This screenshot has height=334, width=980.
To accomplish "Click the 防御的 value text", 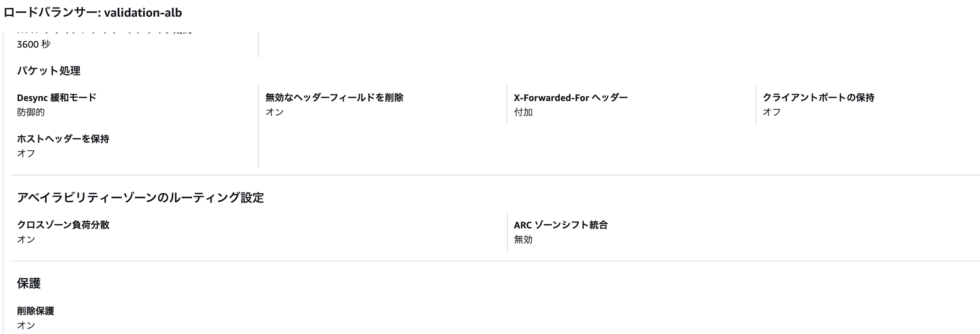I will (30, 112).
